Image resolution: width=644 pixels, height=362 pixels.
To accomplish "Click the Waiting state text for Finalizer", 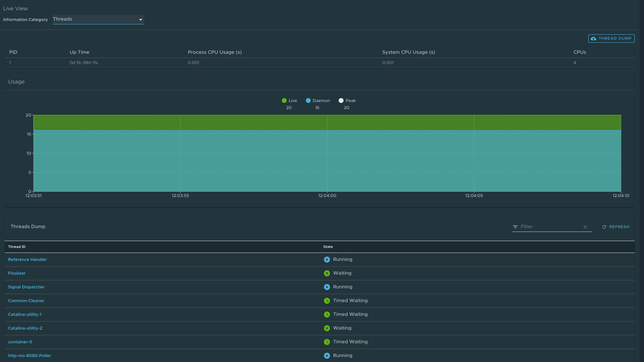I will pyautogui.click(x=342, y=273).
